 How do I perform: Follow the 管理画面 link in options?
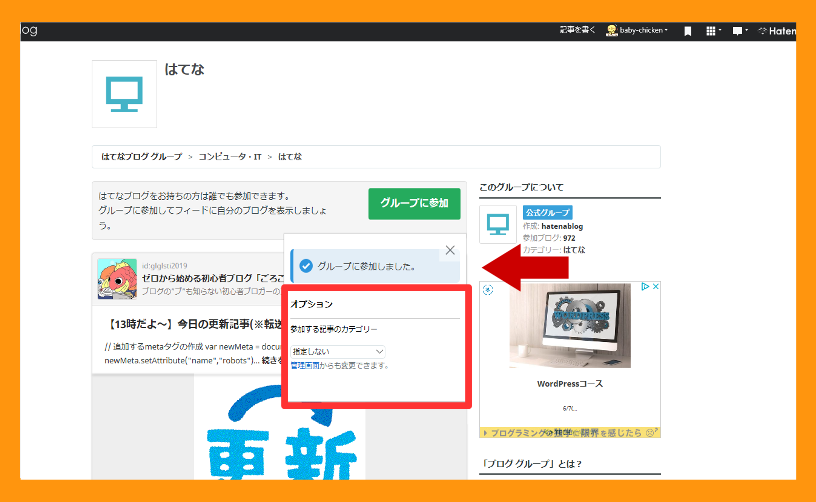click(x=305, y=366)
